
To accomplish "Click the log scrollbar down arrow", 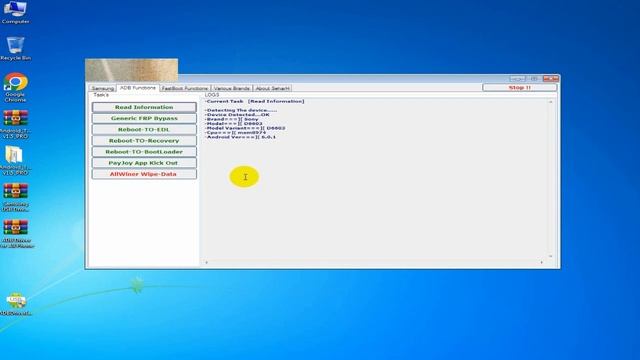I will tap(551, 256).
